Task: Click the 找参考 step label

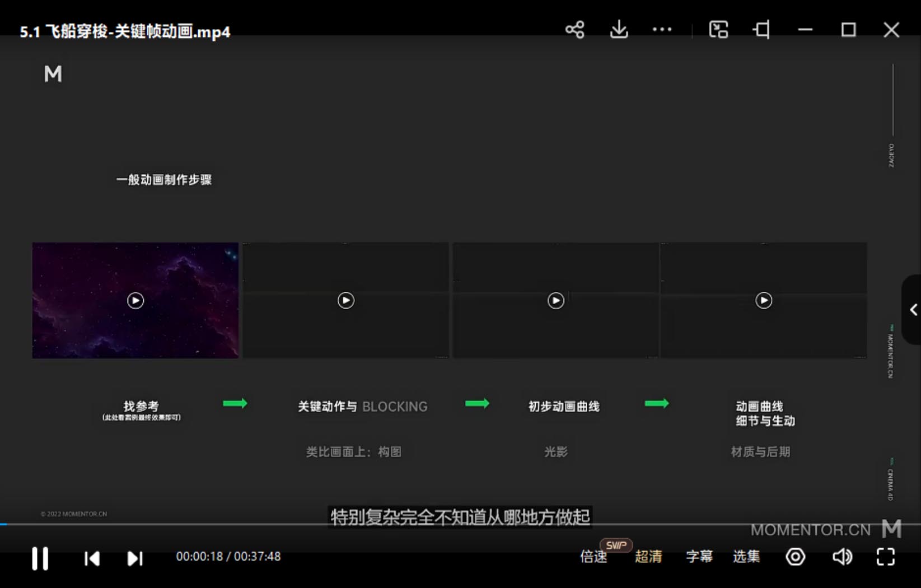Action: tap(141, 406)
